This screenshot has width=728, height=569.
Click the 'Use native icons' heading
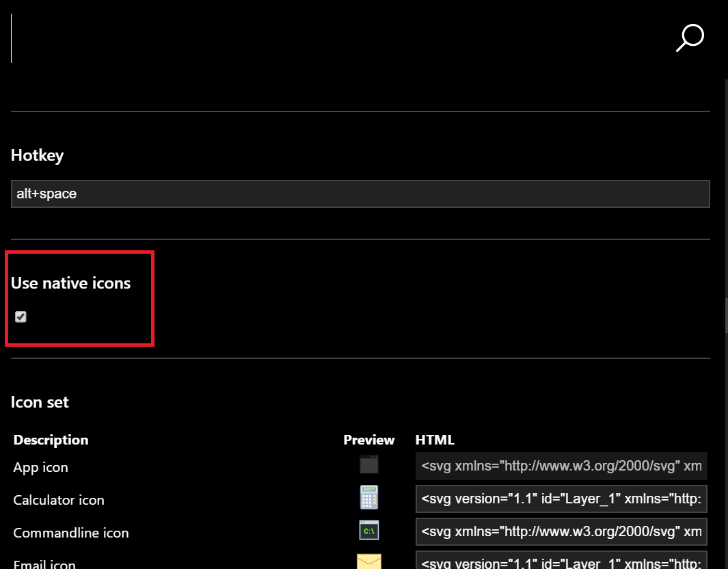coord(70,283)
